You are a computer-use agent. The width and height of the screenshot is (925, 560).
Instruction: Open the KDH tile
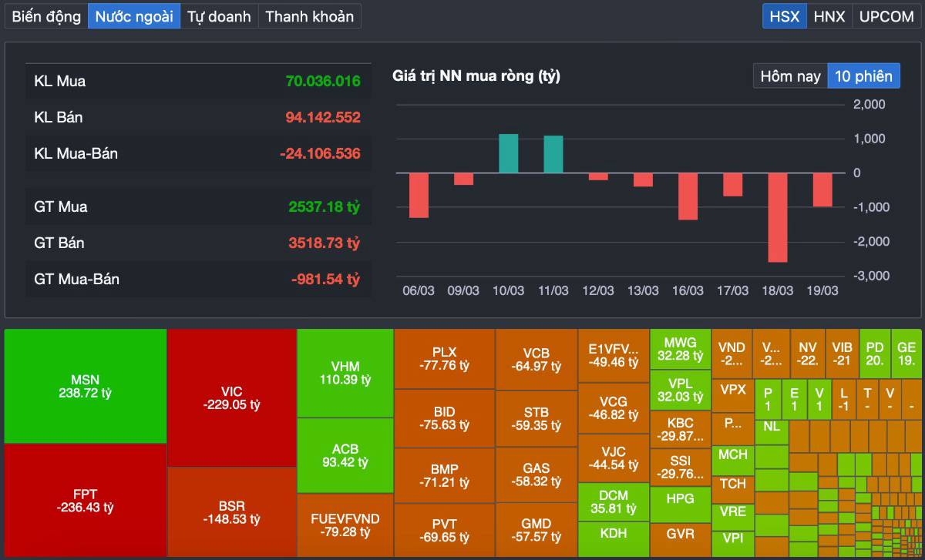coord(614,539)
